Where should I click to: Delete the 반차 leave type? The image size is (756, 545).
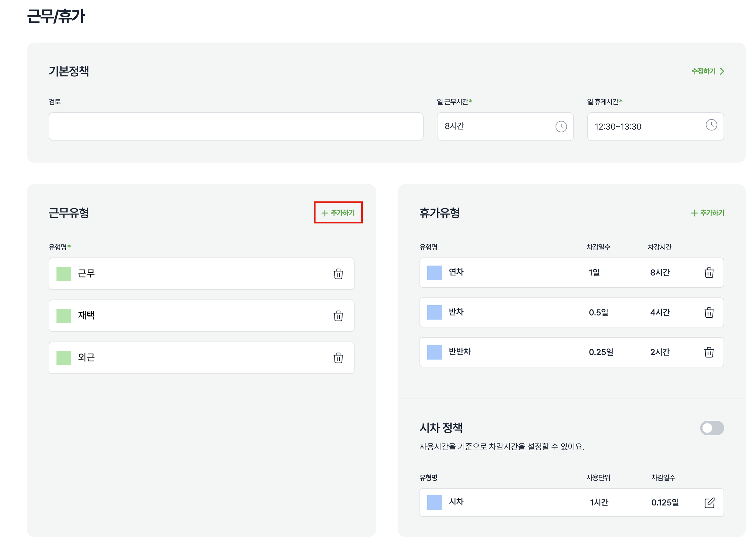pyautogui.click(x=709, y=312)
